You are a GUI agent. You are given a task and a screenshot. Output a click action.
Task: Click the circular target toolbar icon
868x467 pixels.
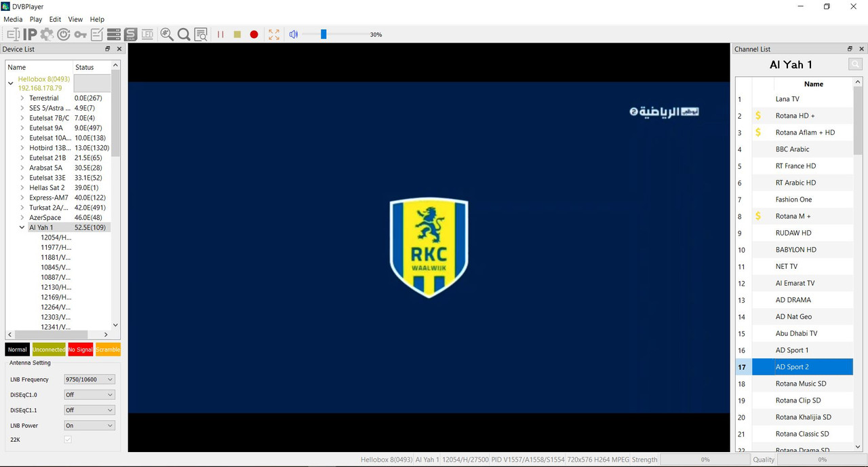pos(64,34)
